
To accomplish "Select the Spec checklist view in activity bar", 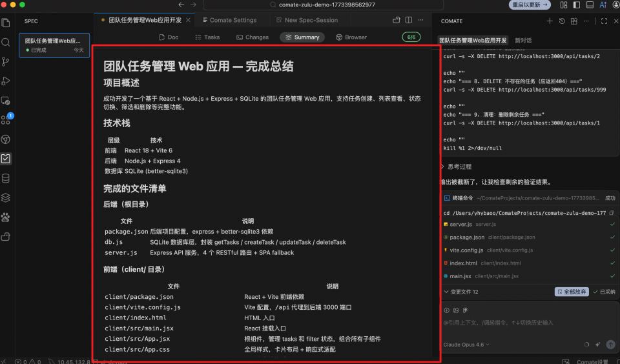I will [x=6, y=159].
